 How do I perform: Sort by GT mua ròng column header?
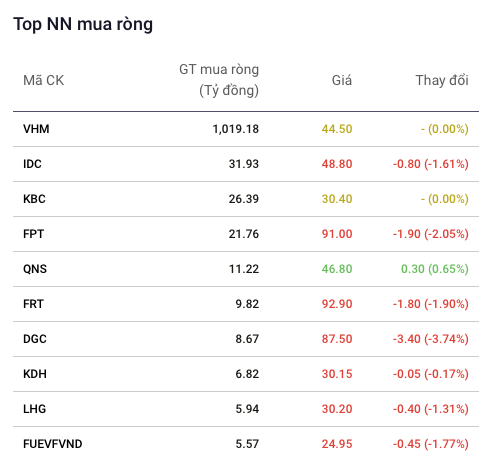pos(219,80)
